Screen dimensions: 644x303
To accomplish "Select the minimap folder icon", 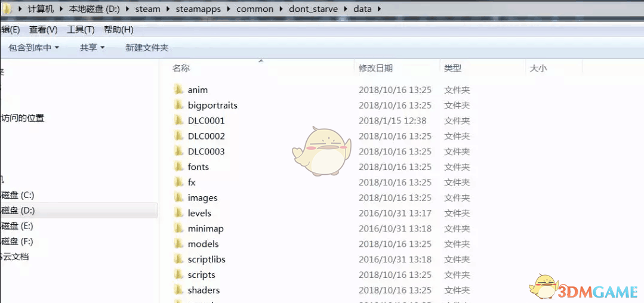I will [x=178, y=228].
